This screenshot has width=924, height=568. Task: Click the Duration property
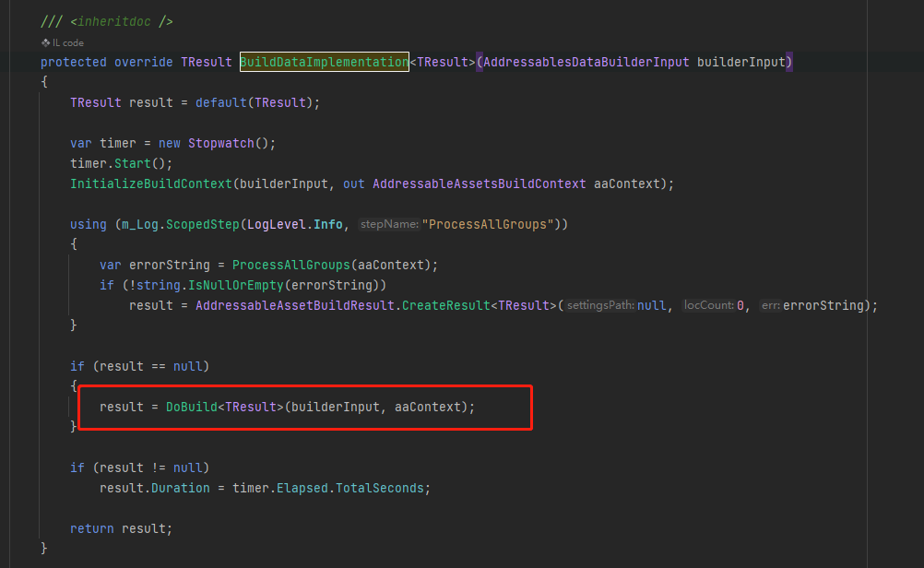[181, 489]
